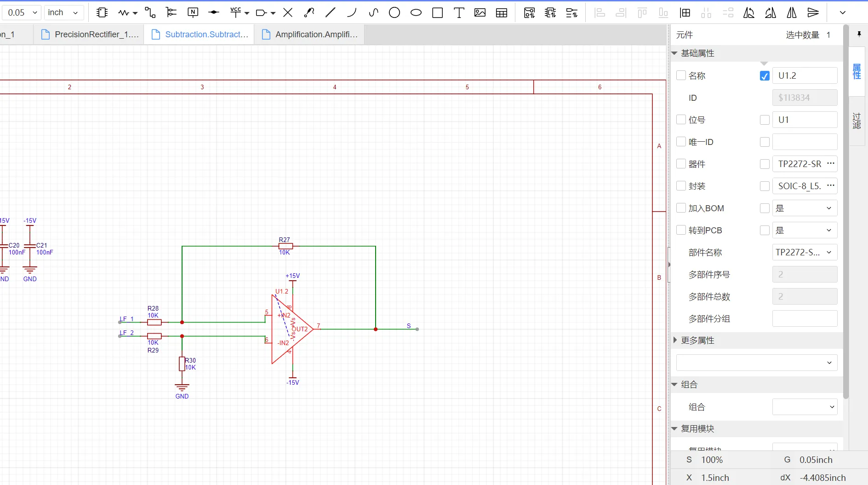Tick the 位号 property checkbox
Screen dimensions: 868x485
[681, 120]
